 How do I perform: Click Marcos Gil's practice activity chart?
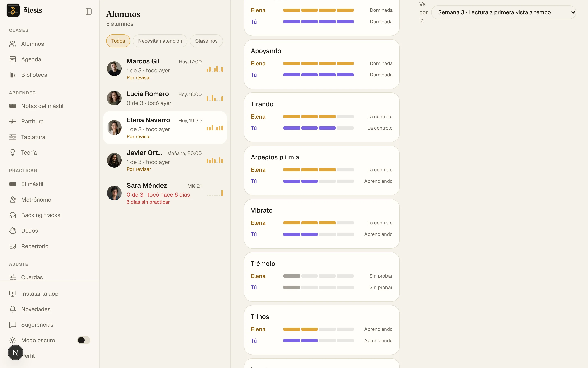[x=215, y=69]
